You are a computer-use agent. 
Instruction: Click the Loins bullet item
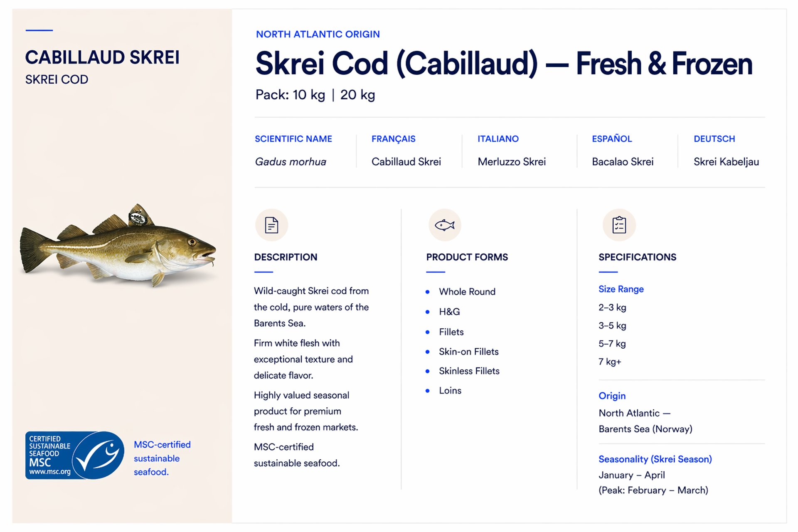point(450,391)
